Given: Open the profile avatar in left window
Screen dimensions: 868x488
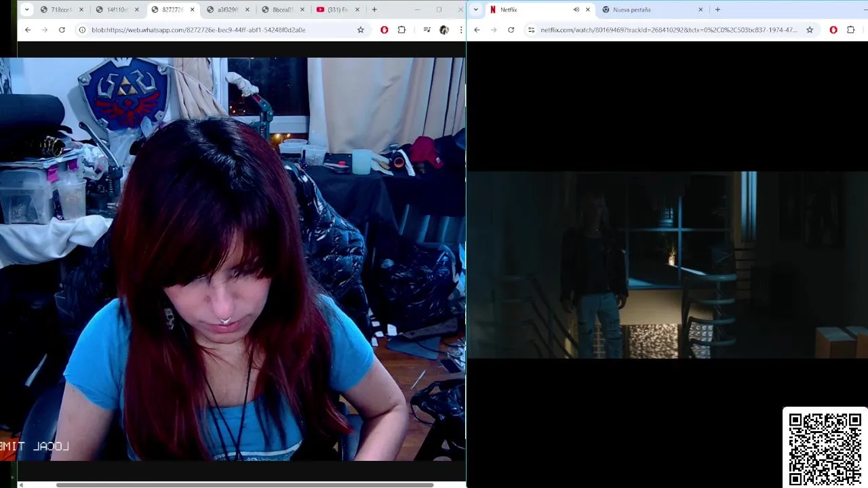Looking at the screenshot, I should click(444, 30).
